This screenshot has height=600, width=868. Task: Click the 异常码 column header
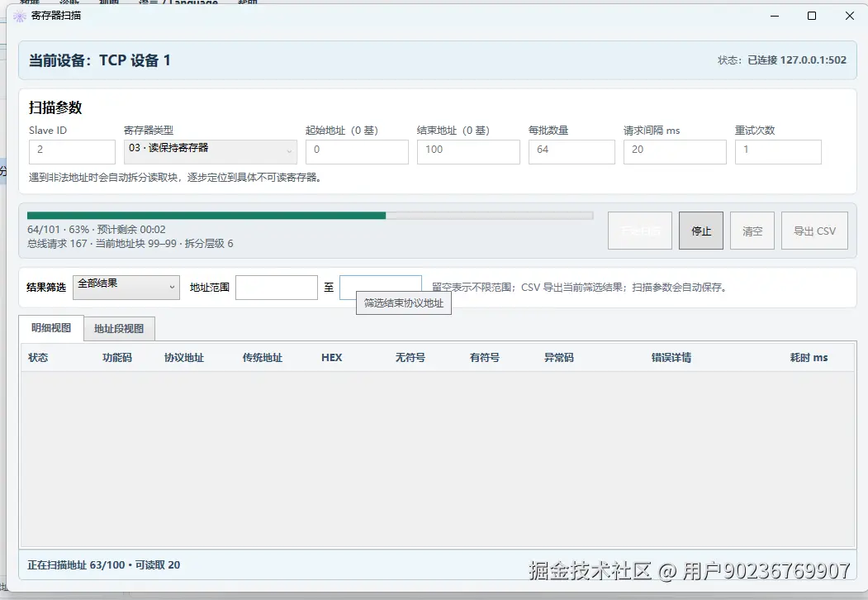[x=558, y=357]
